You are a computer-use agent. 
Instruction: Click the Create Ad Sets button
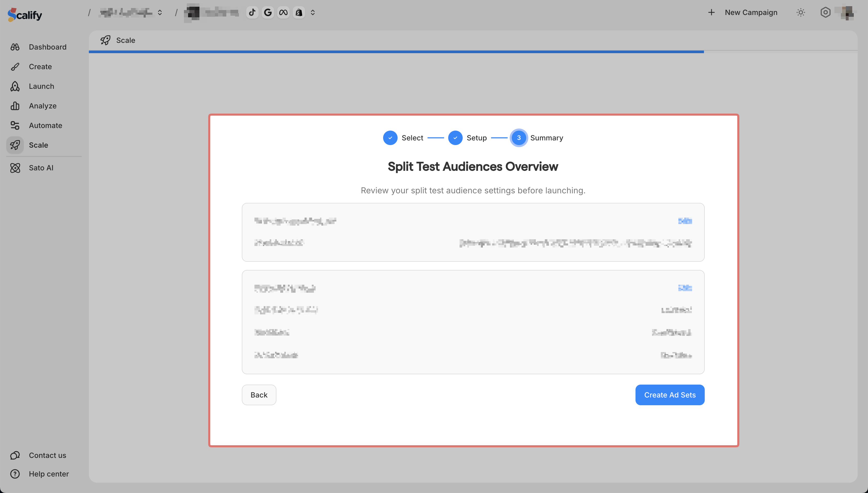pyautogui.click(x=669, y=395)
